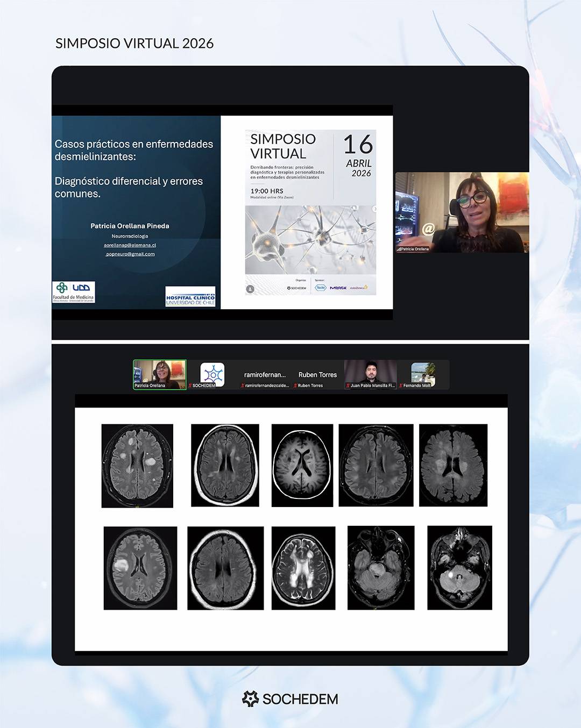The image size is (581, 728).
Task: Select Juan Pablo Mansilla's video thumbnail
Action: pos(370,373)
